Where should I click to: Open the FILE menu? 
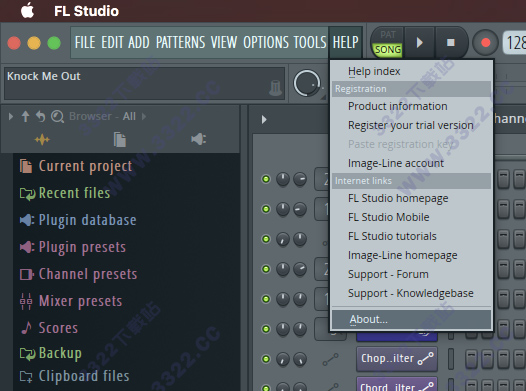[x=85, y=43]
